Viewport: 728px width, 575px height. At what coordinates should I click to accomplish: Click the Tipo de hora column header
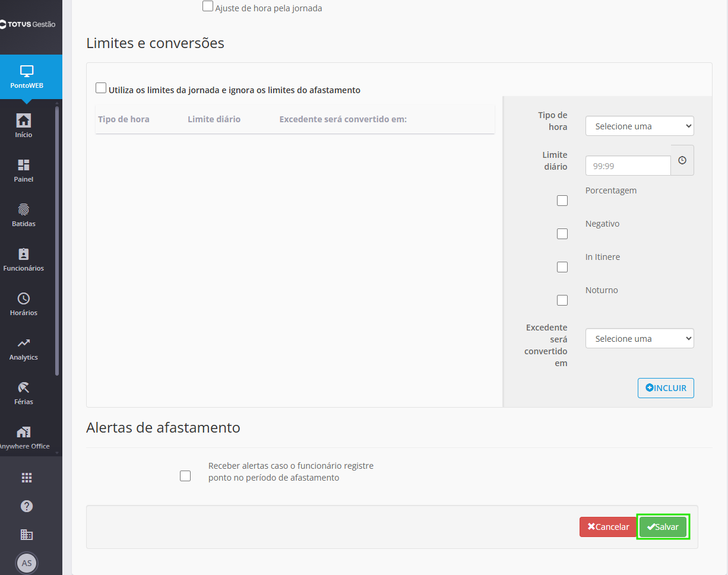124,119
